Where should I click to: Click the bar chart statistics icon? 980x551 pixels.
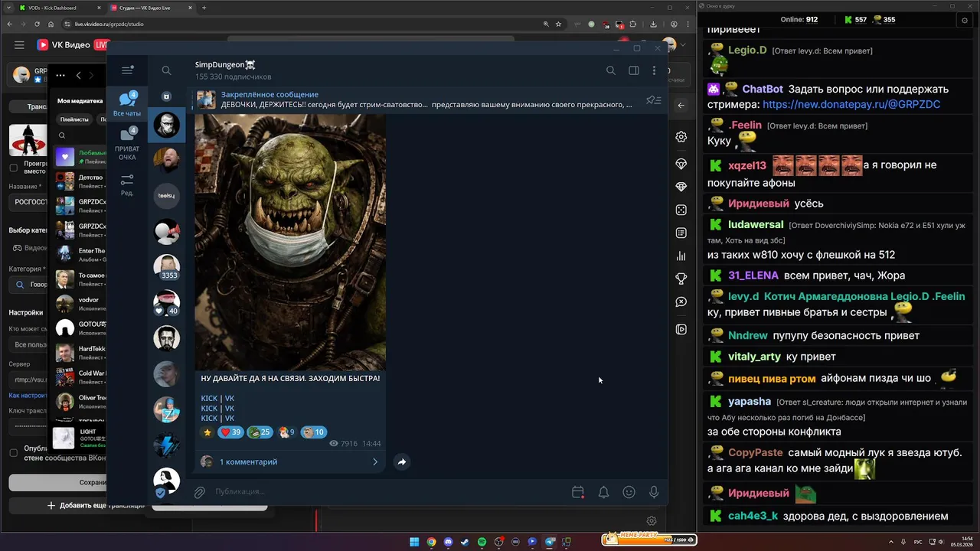coord(681,256)
